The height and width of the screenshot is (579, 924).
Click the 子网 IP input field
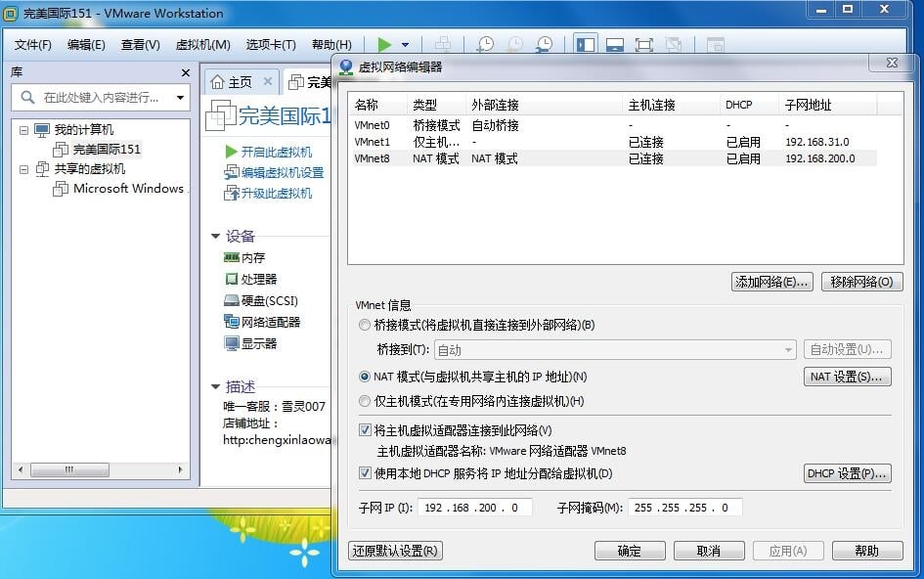point(475,508)
